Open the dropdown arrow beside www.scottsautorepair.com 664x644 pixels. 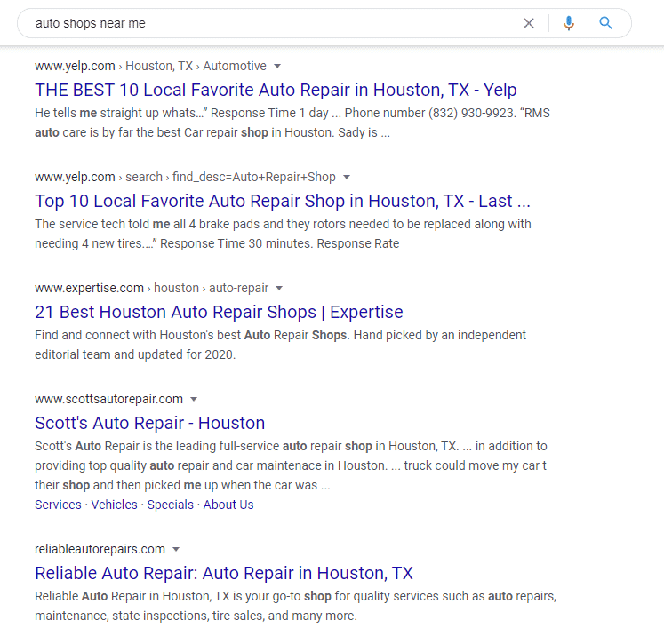[194, 399]
